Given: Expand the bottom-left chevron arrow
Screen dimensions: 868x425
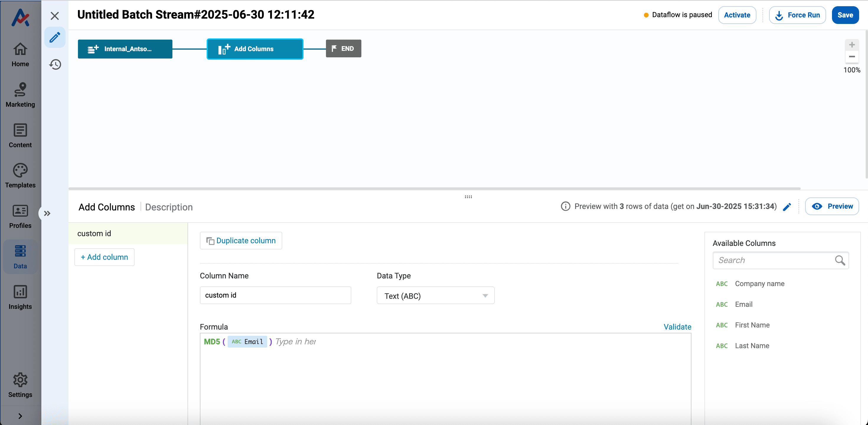Looking at the screenshot, I should click(20, 416).
